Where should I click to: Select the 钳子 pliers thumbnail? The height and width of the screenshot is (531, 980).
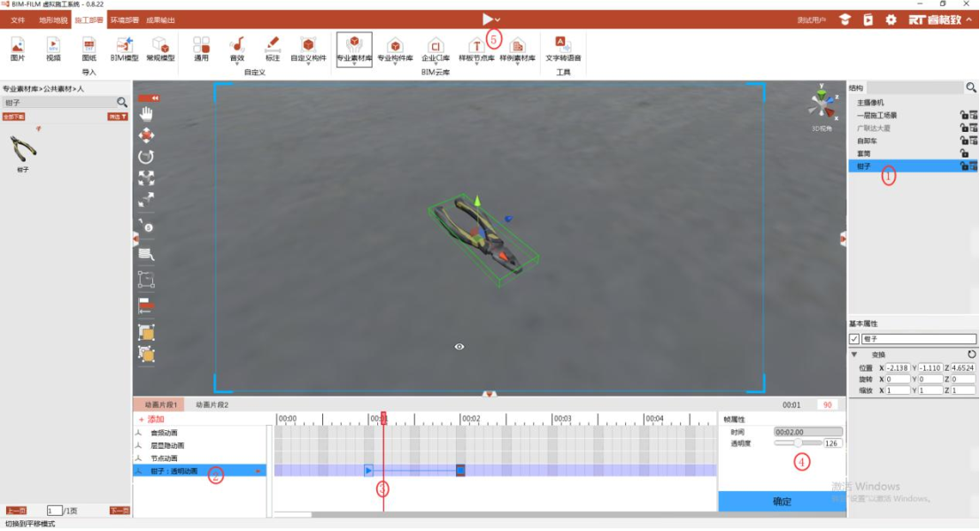coord(22,149)
